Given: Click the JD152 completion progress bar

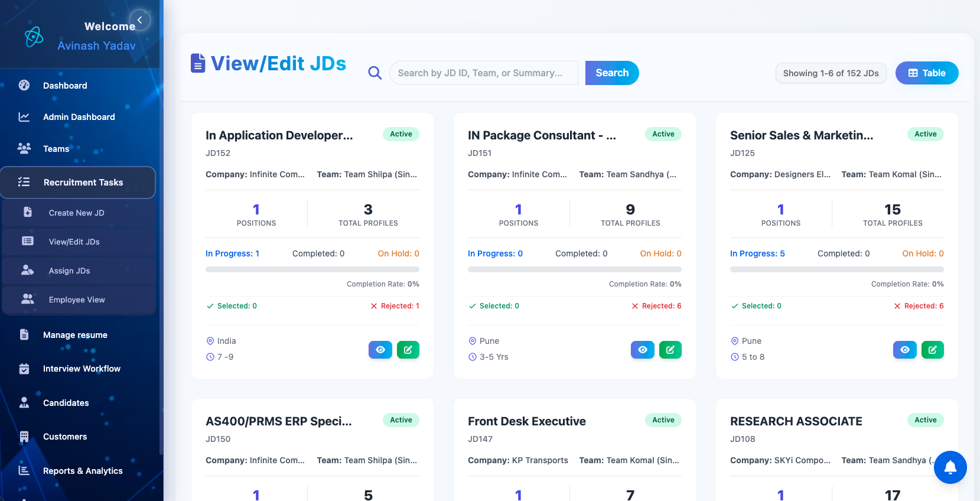Looking at the screenshot, I should click(x=312, y=269).
